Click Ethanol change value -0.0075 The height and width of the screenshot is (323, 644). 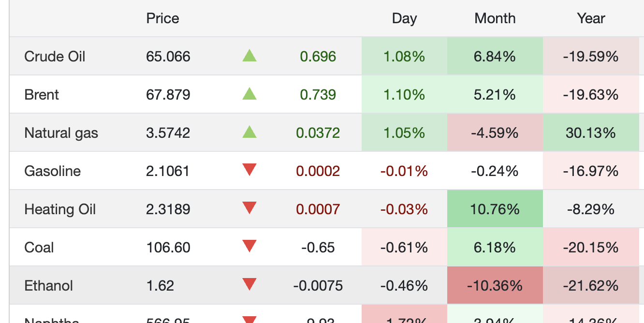point(318,286)
